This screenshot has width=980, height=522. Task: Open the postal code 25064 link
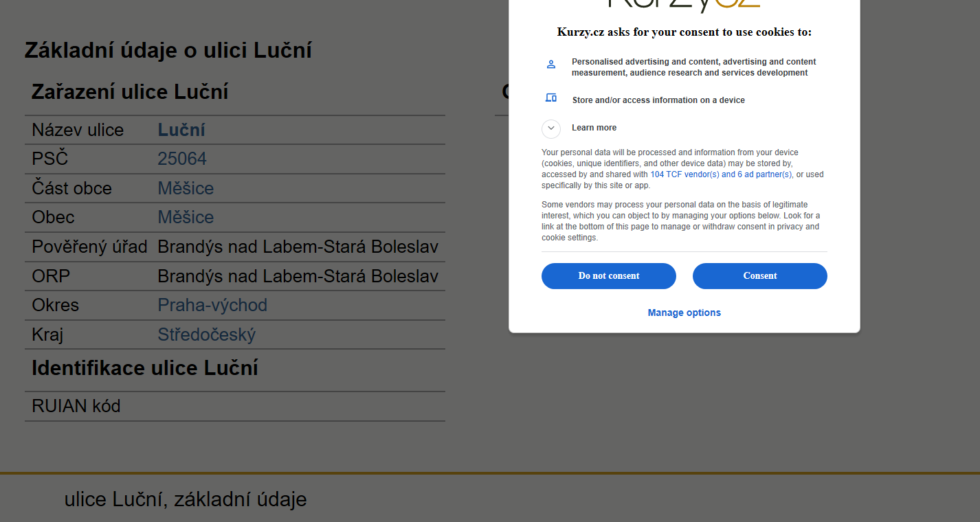[x=182, y=159]
